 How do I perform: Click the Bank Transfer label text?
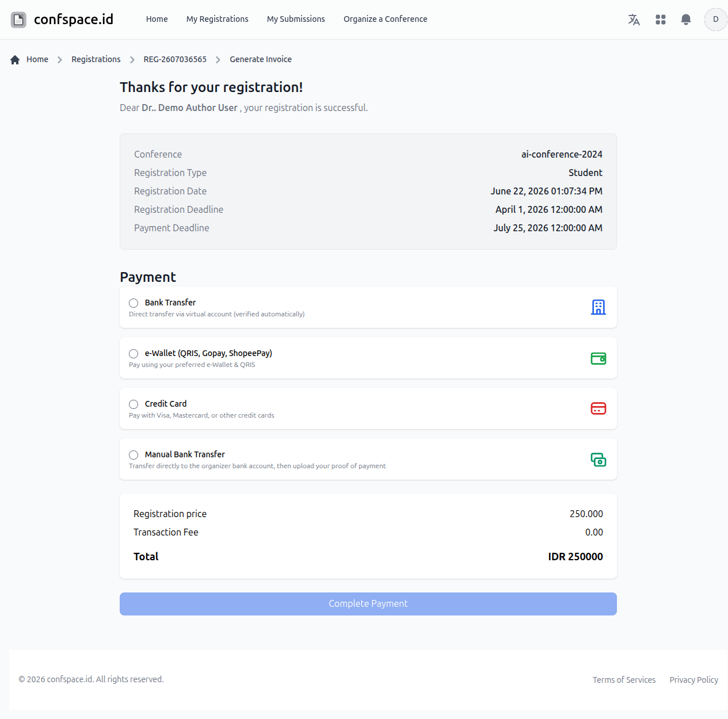click(170, 303)
